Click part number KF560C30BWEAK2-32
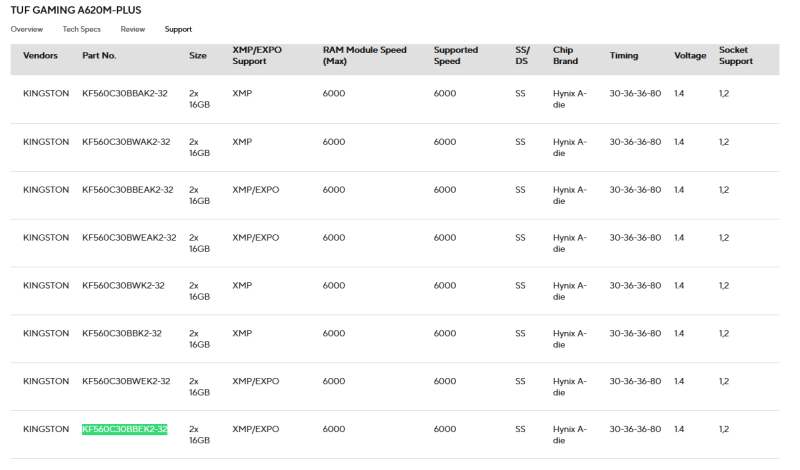Viewport: 800px width, 470px height. (x=129, y=238)
